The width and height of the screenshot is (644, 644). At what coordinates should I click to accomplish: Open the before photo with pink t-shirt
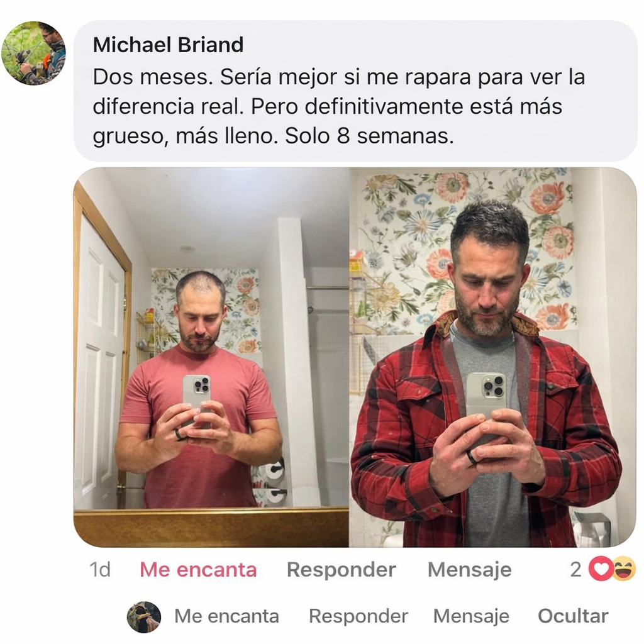211,357
